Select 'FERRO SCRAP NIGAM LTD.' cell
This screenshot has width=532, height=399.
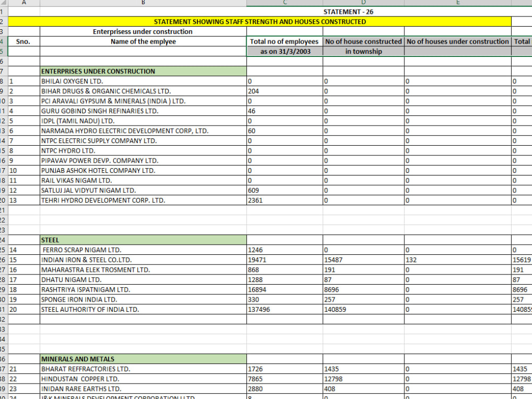pos(143,250)
